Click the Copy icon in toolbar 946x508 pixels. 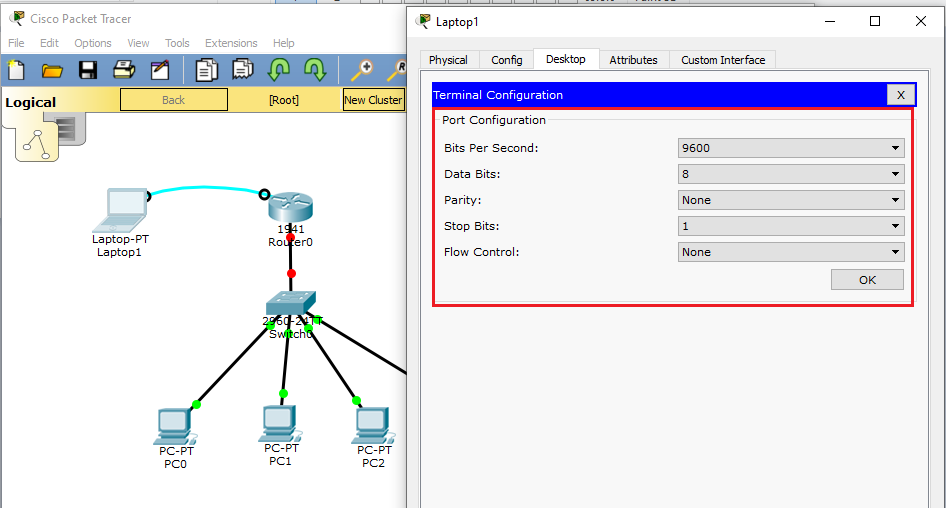[207, 69]
